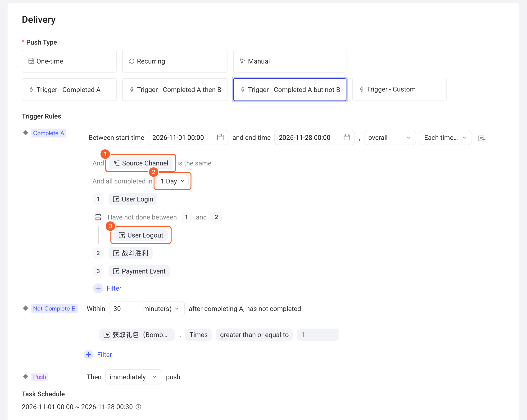This screenshot has height=420, width=527.
Task: Click the start time 2026-11-01 00:00 field
Action: pos(188,137)
